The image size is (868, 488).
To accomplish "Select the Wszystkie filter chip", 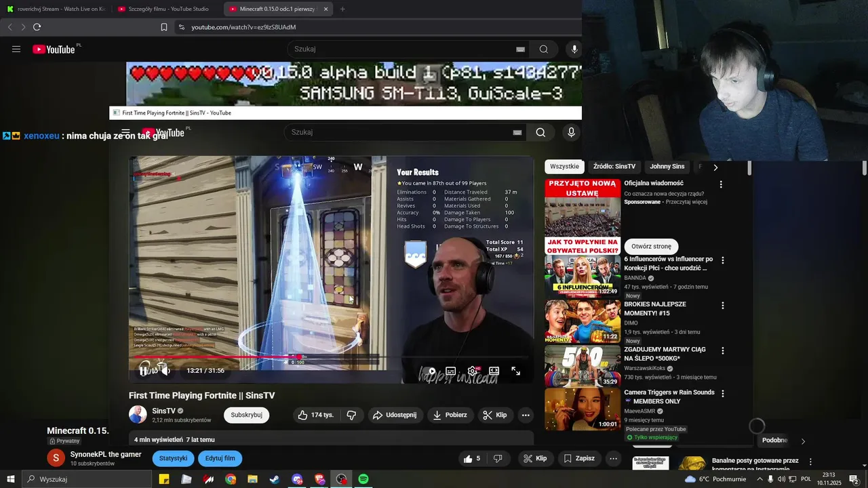I will [x=564, y=166].
